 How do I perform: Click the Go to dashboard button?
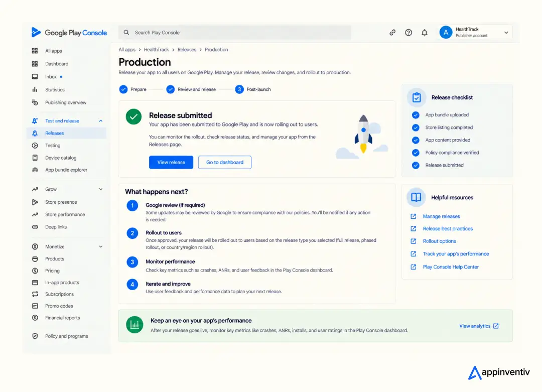(225, 162)
